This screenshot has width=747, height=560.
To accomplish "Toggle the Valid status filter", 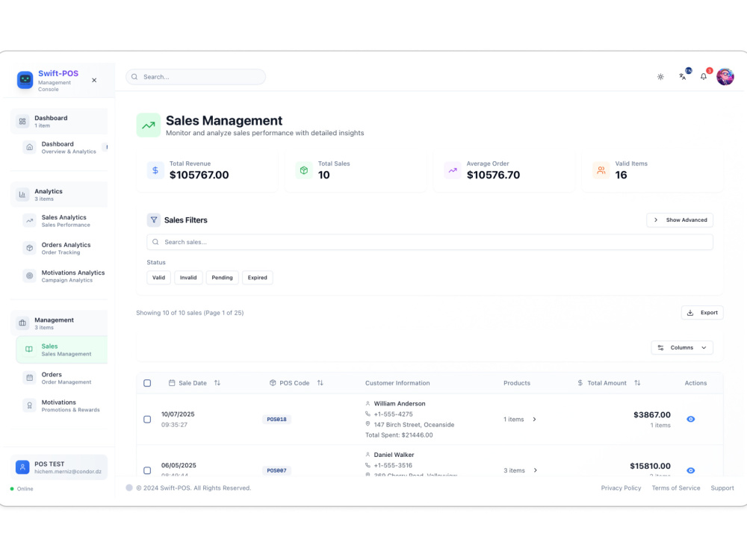I will point(158,278).
